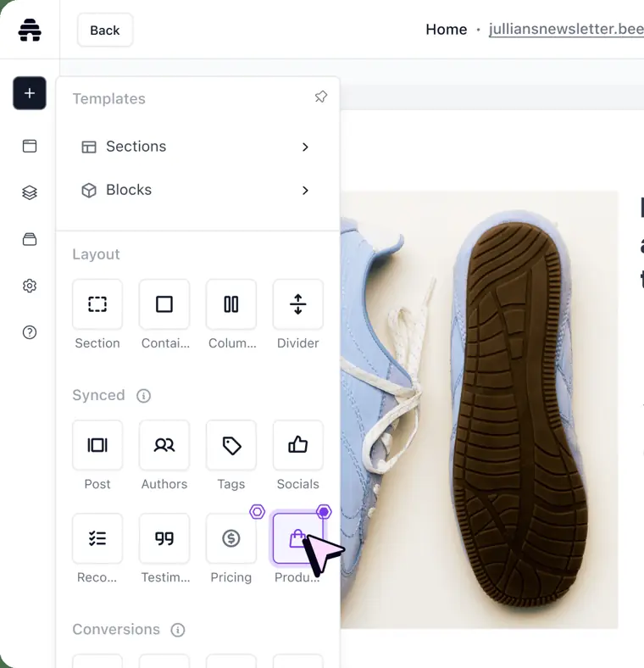Viewport: 644px width, 668px height.
Task: Open the layers icon in sidebar
Action: (30, 192)
